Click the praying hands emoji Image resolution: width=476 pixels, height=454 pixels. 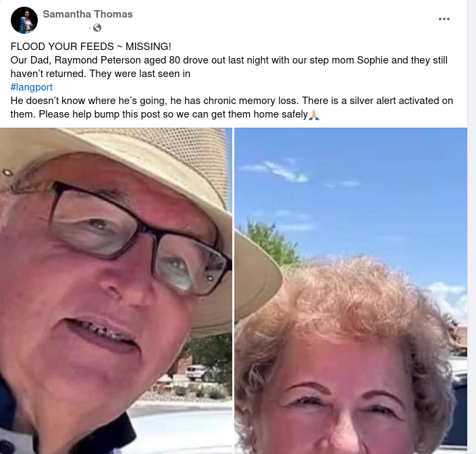(314, 115)
